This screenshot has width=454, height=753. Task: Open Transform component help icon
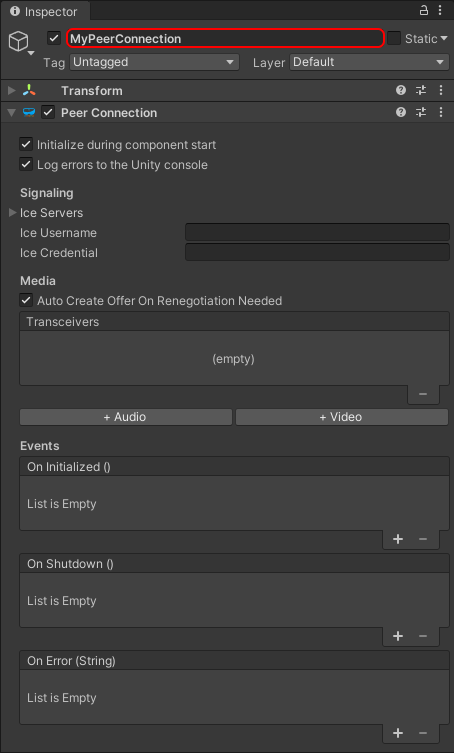point(401,90)
